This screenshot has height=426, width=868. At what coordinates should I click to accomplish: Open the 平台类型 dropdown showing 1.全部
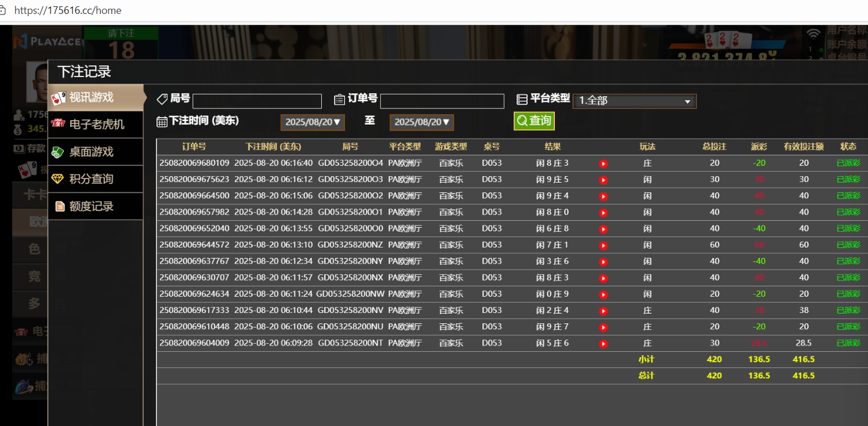[634, 101]
